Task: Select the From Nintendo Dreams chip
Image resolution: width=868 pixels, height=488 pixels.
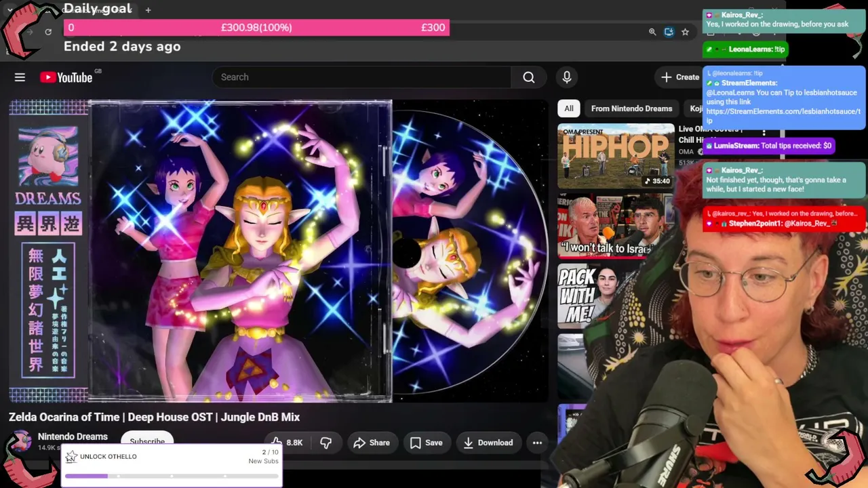Action: coord(631,108)
